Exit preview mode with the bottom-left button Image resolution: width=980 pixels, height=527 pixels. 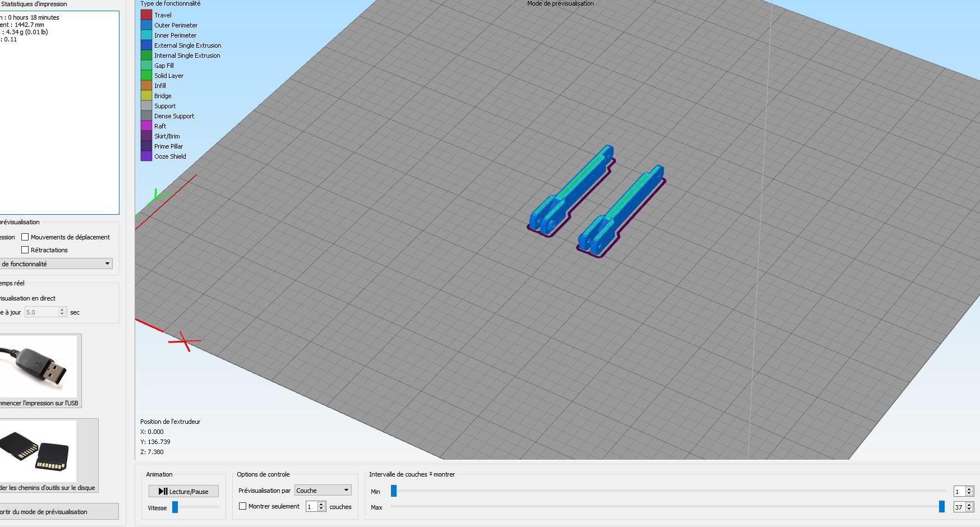(x=59, y=511)
